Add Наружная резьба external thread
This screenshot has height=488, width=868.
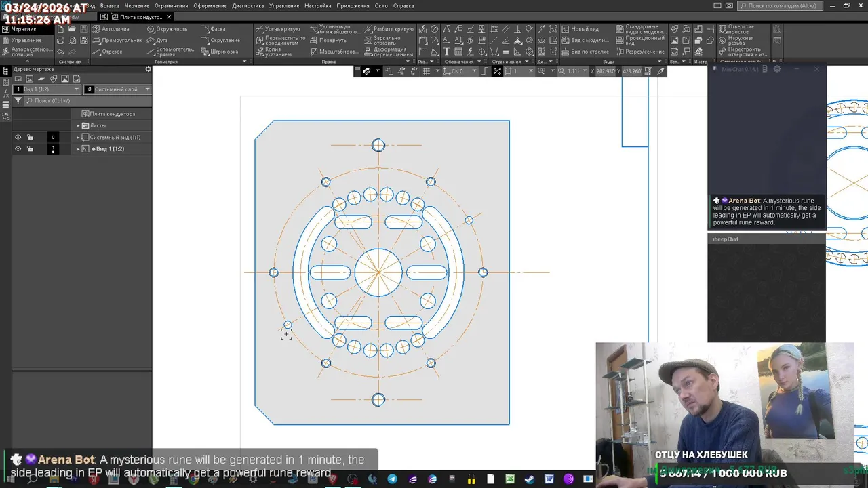coord(736,40)
